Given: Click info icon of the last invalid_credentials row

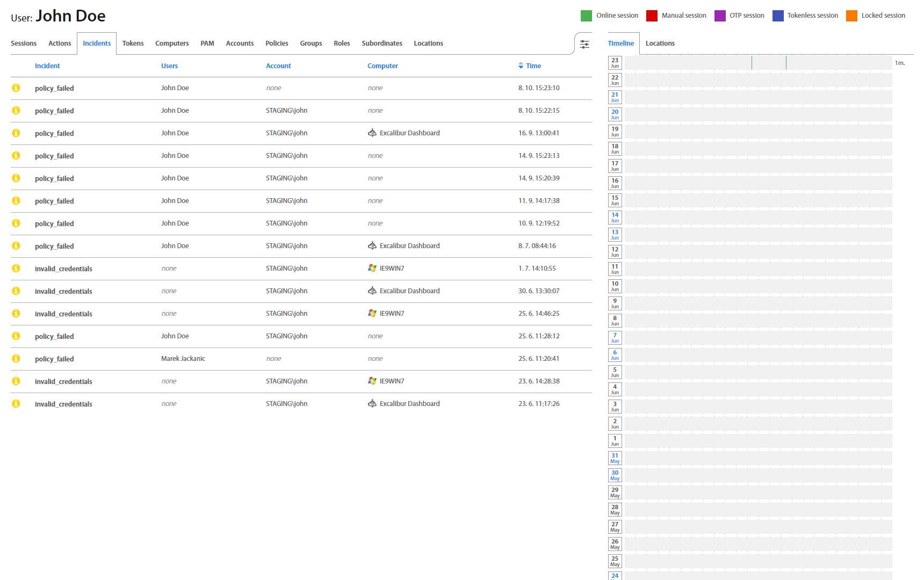Looking at the screenshot, I should pos(16,403).
